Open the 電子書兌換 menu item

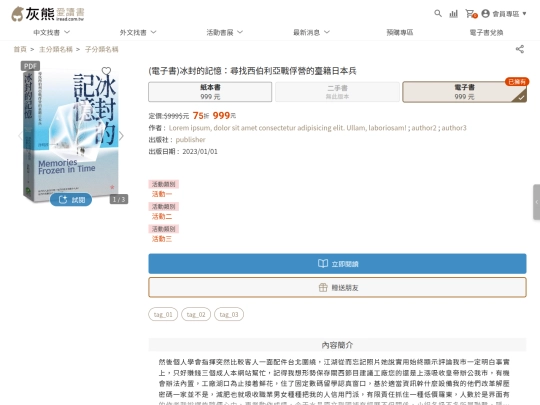coord(486,32)
